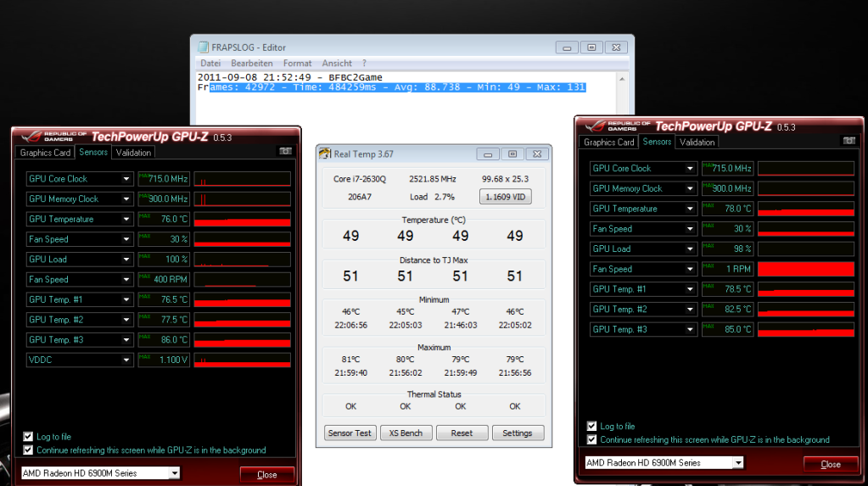868x486 pixels.
Task: Open GPU Load dropdown in left GPU-Z
Action: tap(126, 259)
